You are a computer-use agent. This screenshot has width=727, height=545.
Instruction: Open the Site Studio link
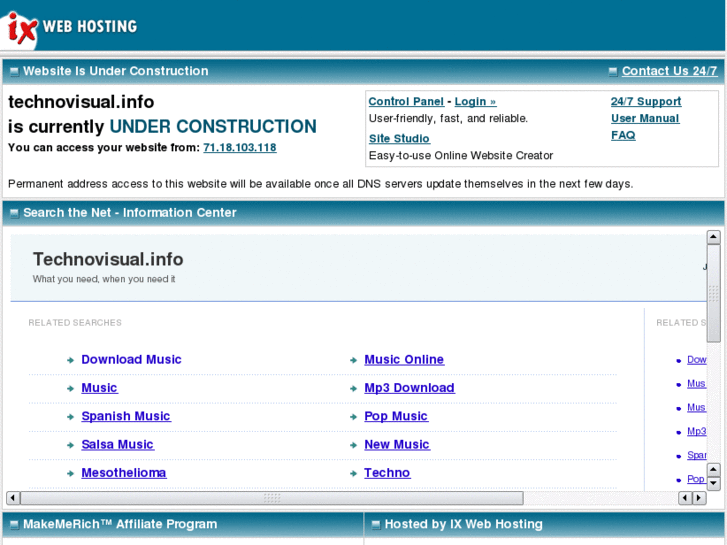(x=399, y=138)
